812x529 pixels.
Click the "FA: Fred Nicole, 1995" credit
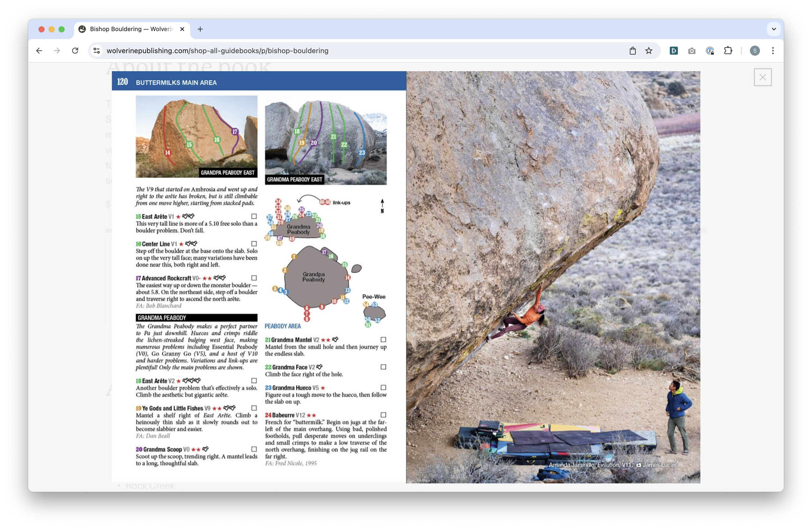click(291, 463)
